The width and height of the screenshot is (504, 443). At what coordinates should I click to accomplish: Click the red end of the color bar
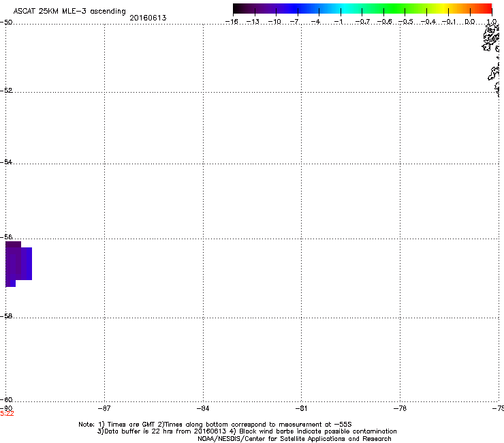point(487,9)
